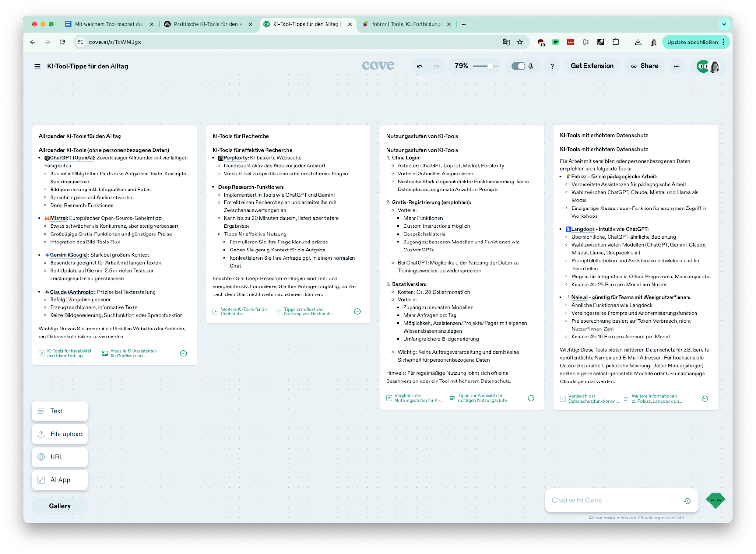
Task: Open a new browser tab
Action: coord(464,24)
